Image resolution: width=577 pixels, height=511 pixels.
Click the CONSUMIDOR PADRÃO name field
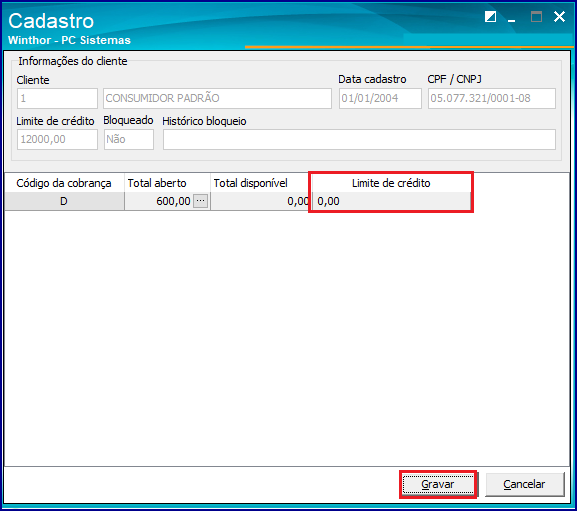click(x=217, y=98)
